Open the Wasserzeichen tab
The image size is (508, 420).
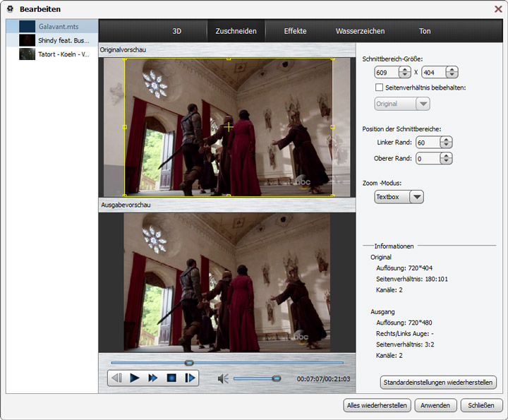point(361,31)
